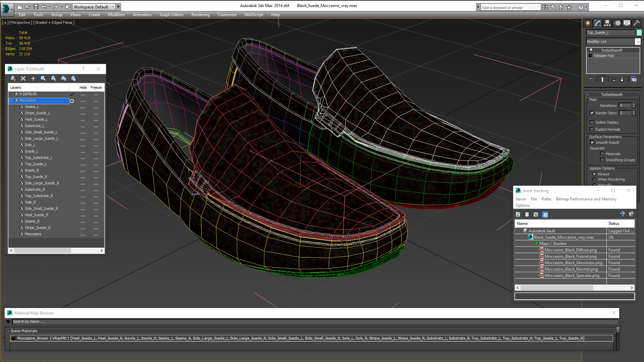The height and width of the screenshot is (362, 644).
Task: Collapse the Scene Materials group
Action: pos(8,331)
